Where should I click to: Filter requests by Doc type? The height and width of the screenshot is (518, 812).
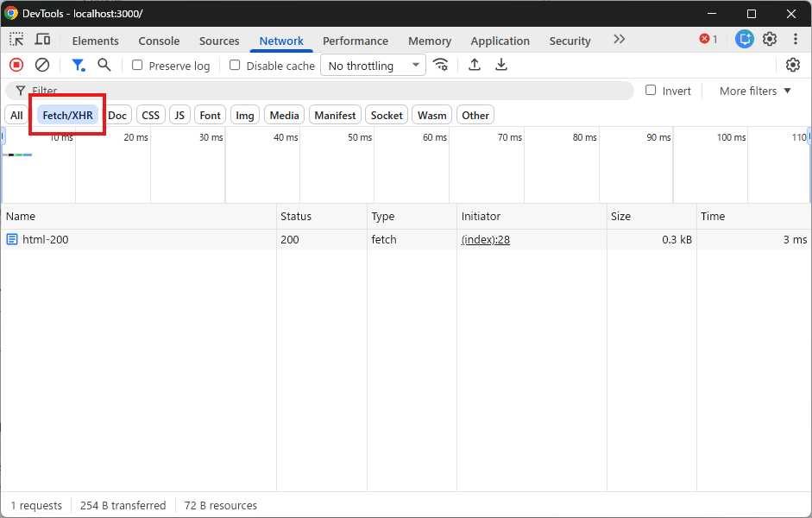click(x=117, y=115)
